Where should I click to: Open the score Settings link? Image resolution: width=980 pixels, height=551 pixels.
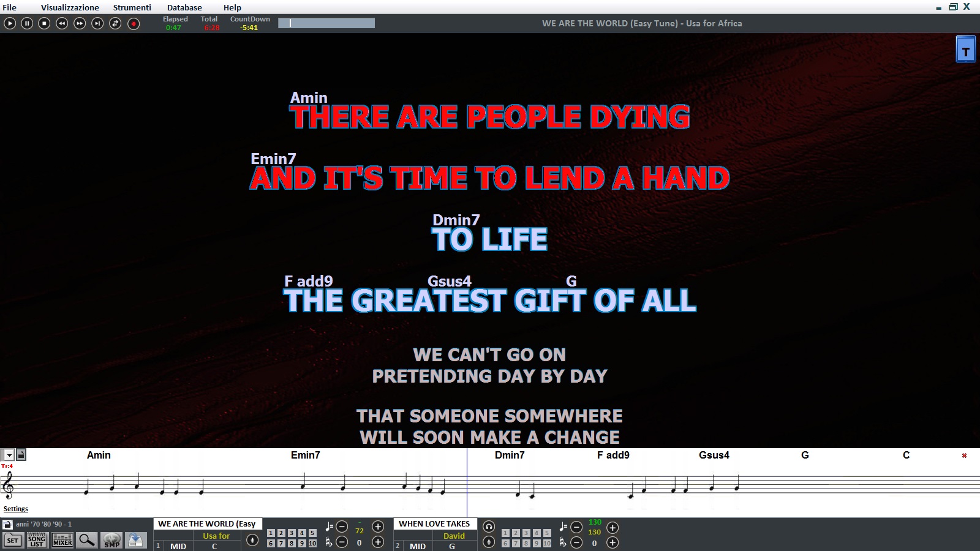pos(16,509)
